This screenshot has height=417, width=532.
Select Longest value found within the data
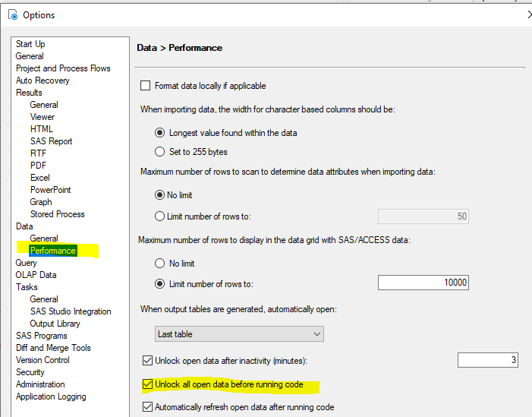(159, 133)
